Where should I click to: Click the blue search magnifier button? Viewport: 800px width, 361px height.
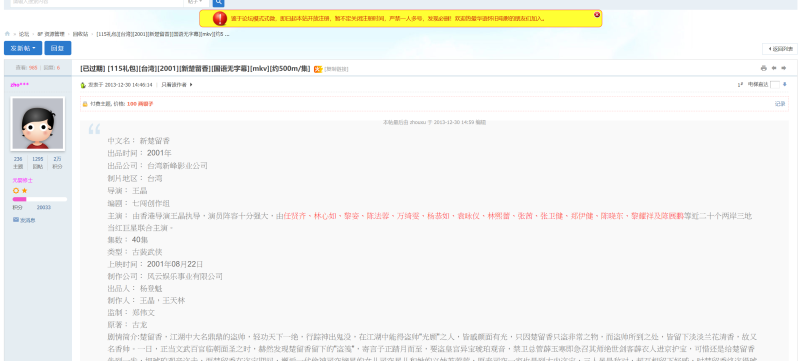[218, 3]
